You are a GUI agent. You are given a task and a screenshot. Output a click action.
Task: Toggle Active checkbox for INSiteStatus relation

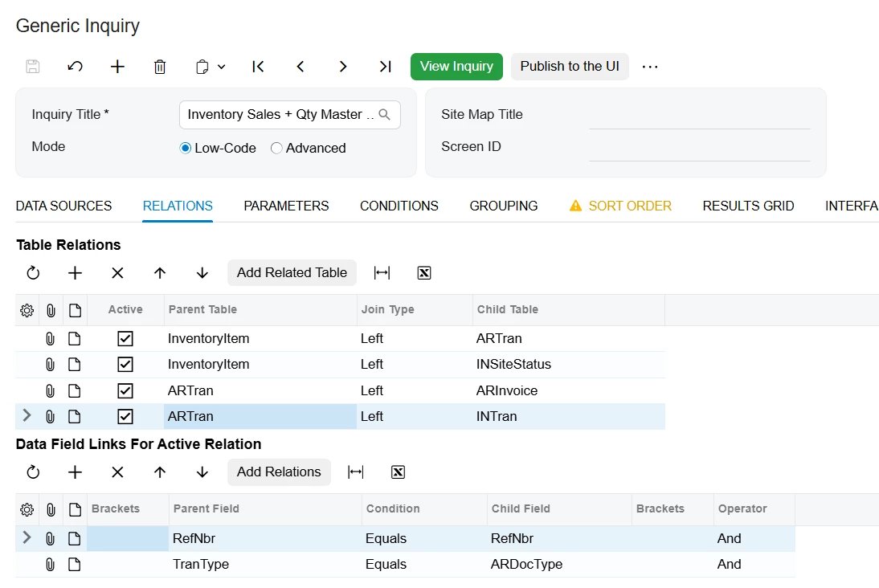coord(125,365)
